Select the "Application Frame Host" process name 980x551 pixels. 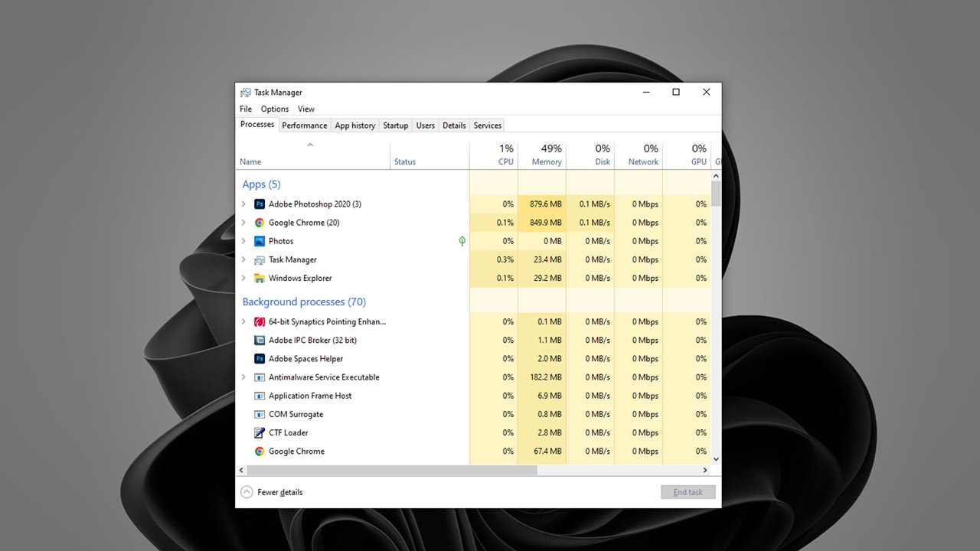pos(310,396)
